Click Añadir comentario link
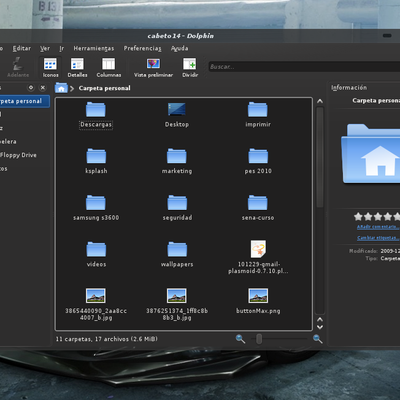The image size is (400, 400). pos(378,227)
